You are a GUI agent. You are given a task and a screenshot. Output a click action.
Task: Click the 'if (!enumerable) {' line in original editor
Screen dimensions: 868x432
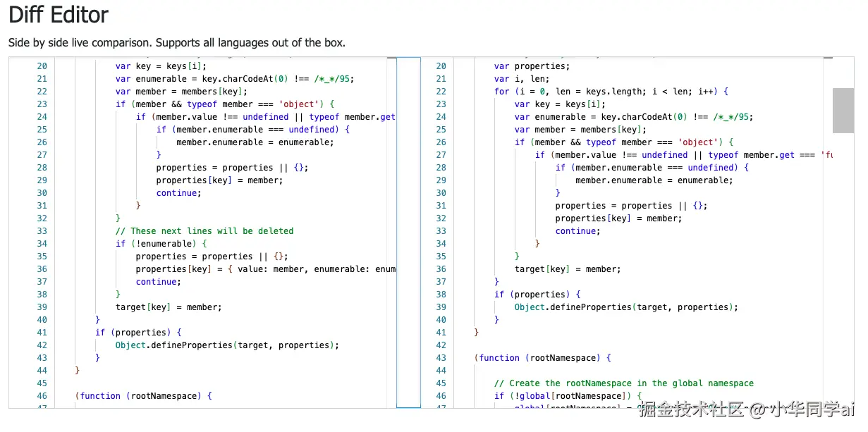(x=161, y=244)
